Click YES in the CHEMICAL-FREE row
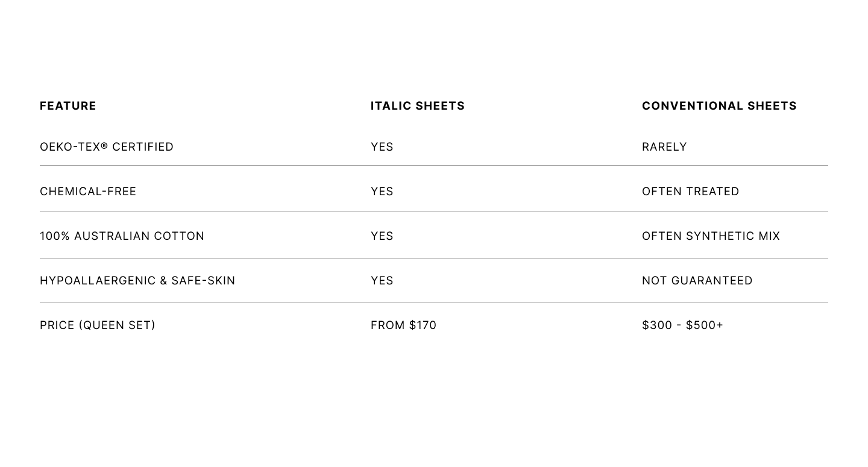 [382, 192]
